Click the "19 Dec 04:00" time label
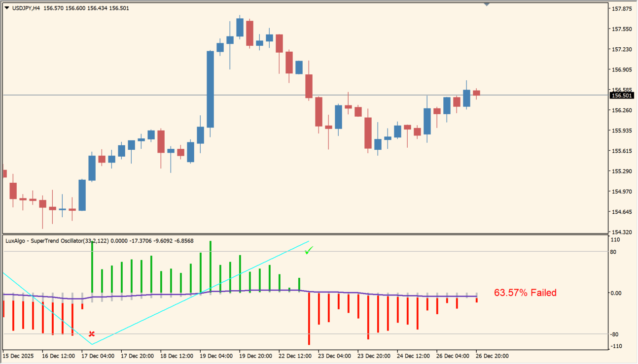The width and height of the screenshot is (638, 364). click(x=216, y=356)
